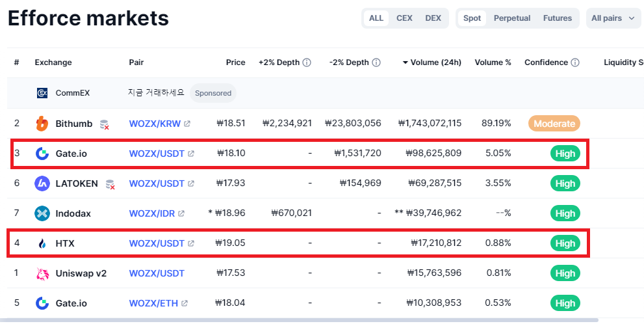Sort by Pair column header
The height and width of the screenshot is (326, 644).
(136, 62)
